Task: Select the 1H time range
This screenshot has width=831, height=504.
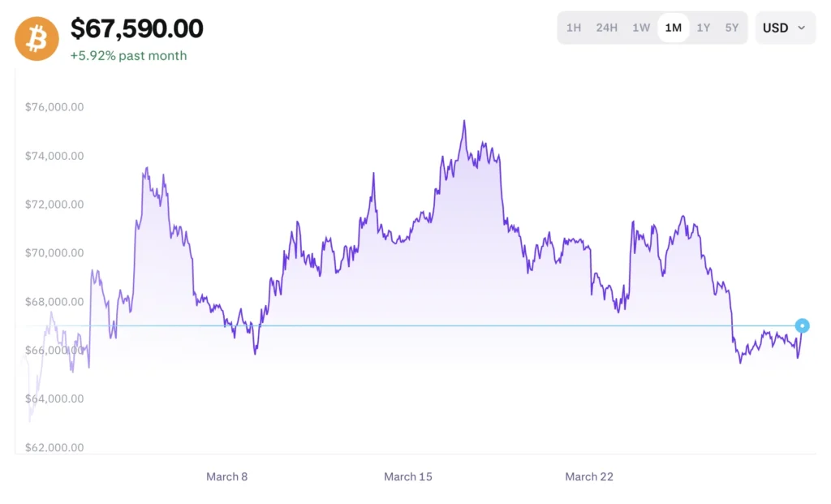Action: 574,28
